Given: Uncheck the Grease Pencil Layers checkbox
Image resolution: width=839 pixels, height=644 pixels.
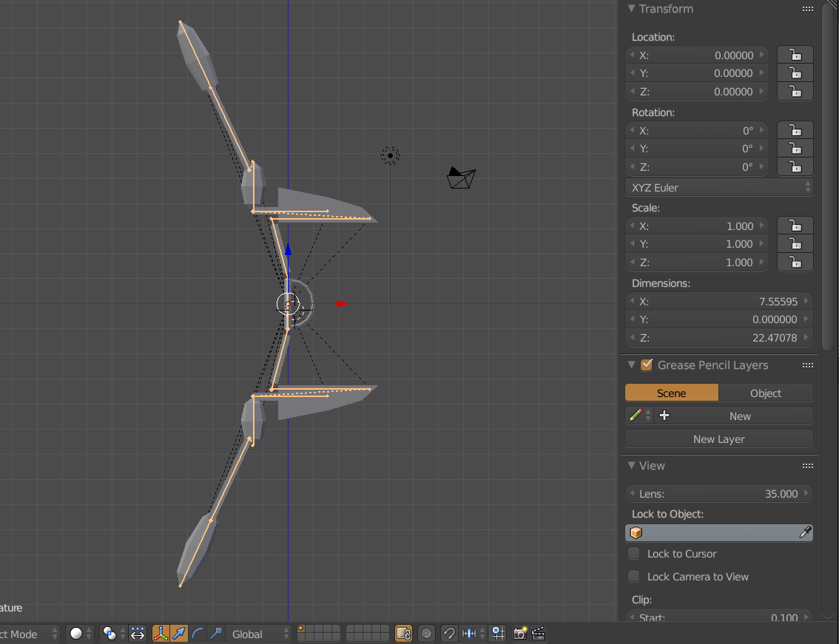Looking at the screenshot, I should click(x=647, y=365).
